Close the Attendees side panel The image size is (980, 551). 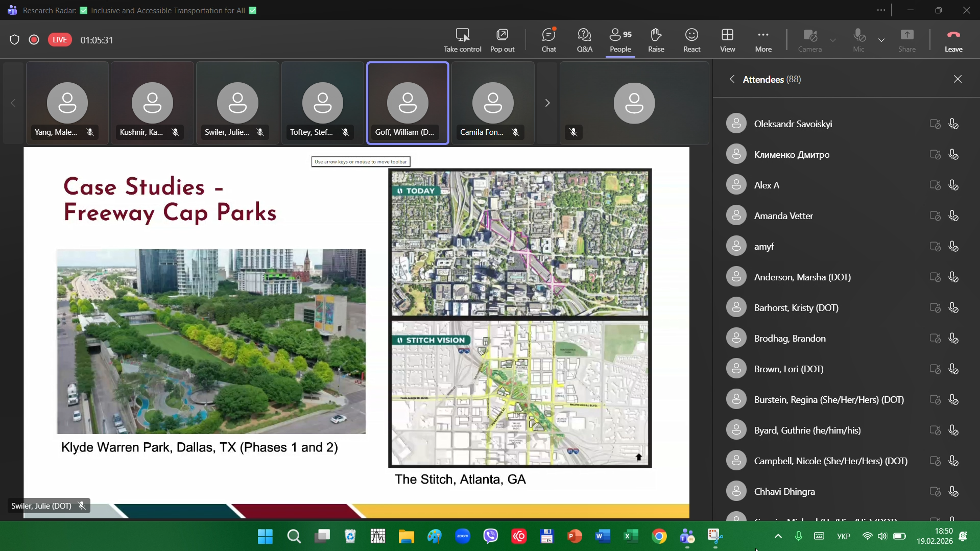point(958,79)
